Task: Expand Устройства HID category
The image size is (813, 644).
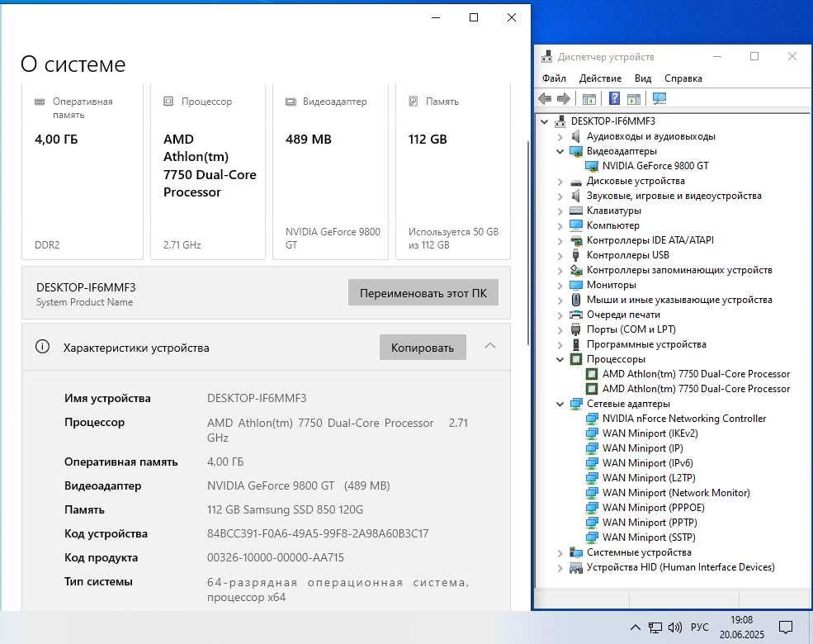Action: (x=560, y=568)
